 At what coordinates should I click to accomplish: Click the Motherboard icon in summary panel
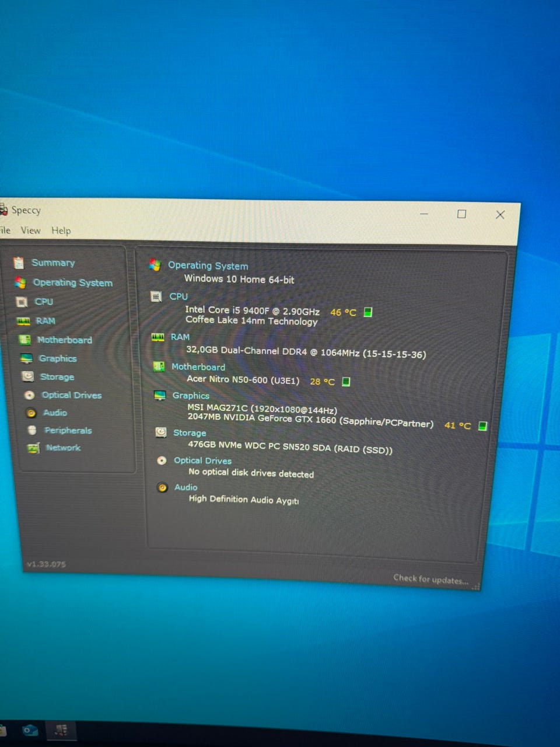pyautogui.click(x=159, y=366)
